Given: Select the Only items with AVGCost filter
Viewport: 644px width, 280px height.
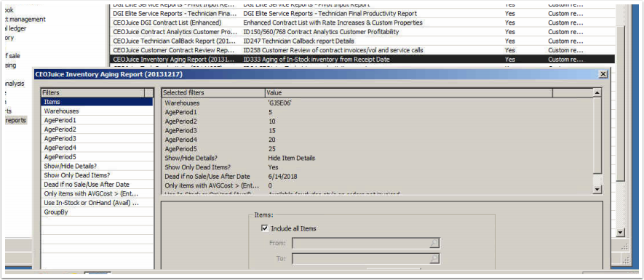Looking at the screenshot, I should pos(97,193).
